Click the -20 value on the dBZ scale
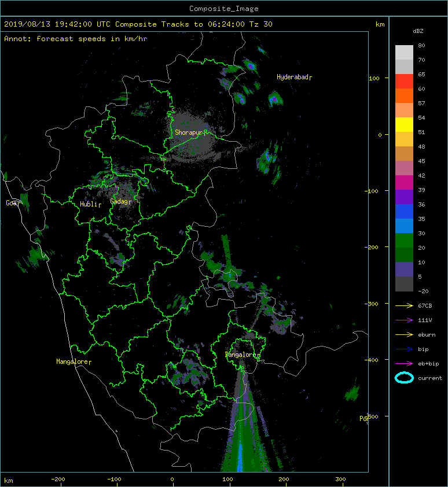Screen dimensions: 448x487 click(x=423, y=291)
